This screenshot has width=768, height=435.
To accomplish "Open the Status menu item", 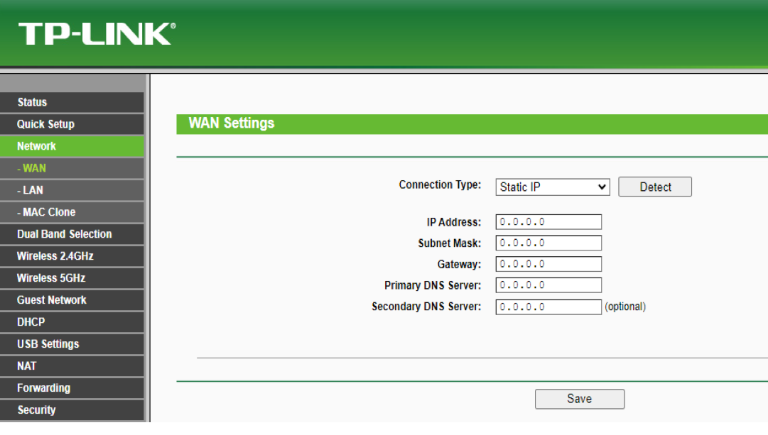I will pos(72,102).
